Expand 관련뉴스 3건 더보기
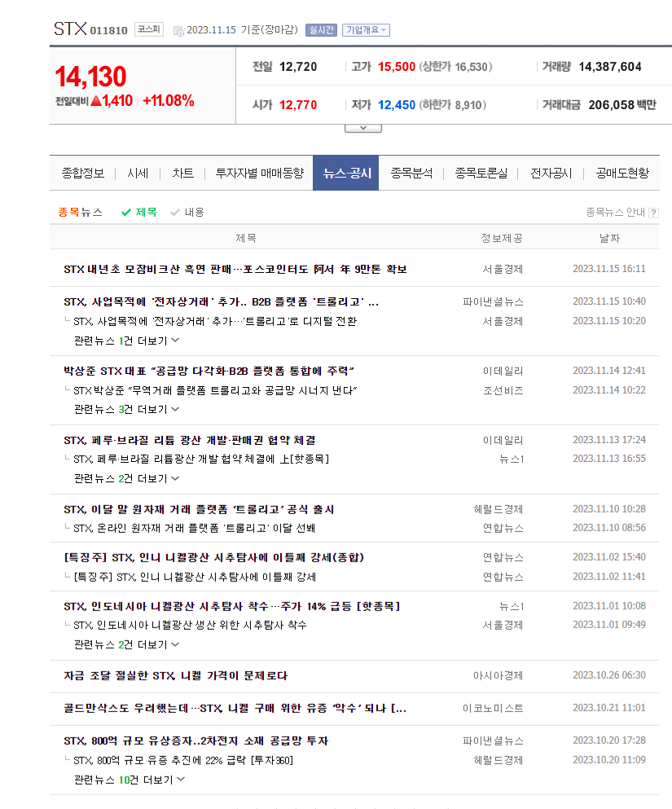Screen dimensions: 672x809 tap(127, 409)
